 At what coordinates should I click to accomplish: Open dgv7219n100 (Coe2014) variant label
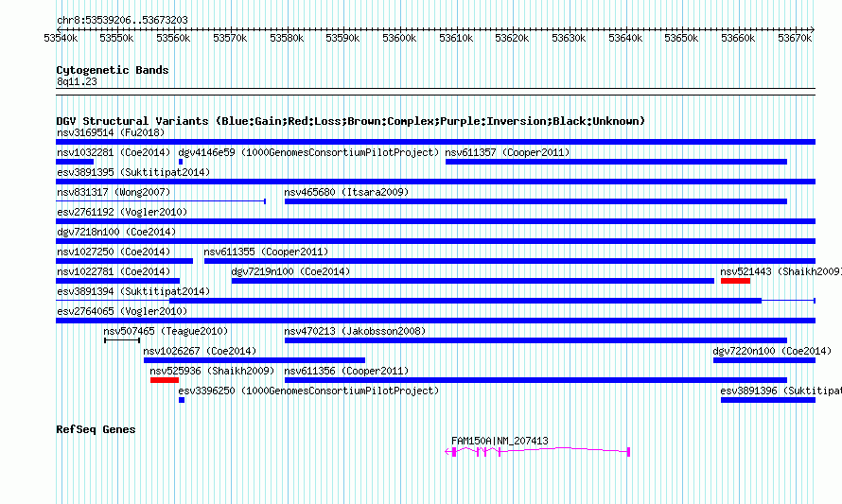point(290,271)
